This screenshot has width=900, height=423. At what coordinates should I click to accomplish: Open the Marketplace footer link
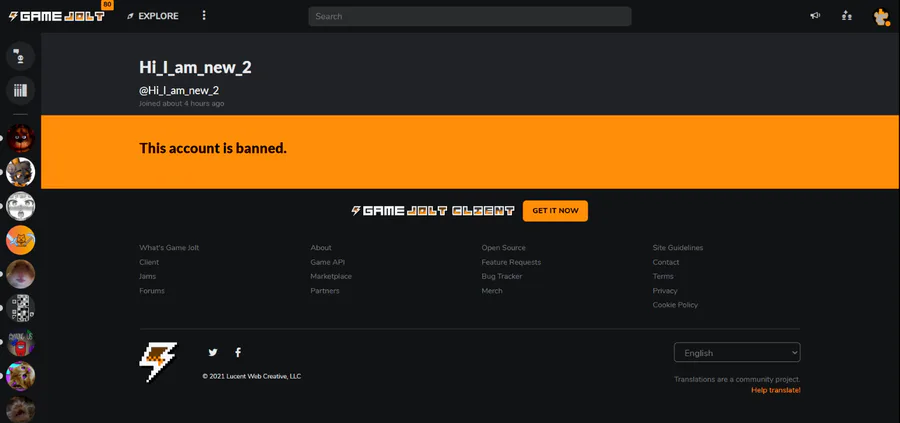coord(331,277)
